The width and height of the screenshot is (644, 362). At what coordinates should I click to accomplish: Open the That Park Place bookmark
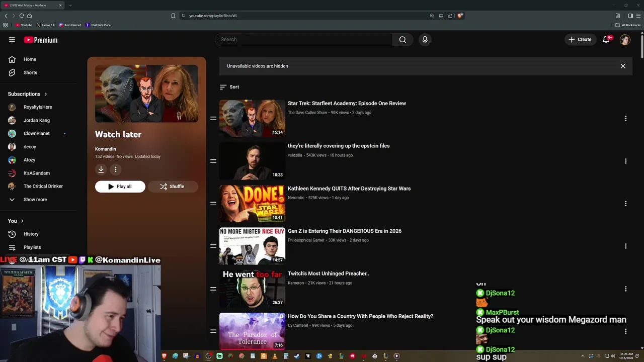pos(98,25)
